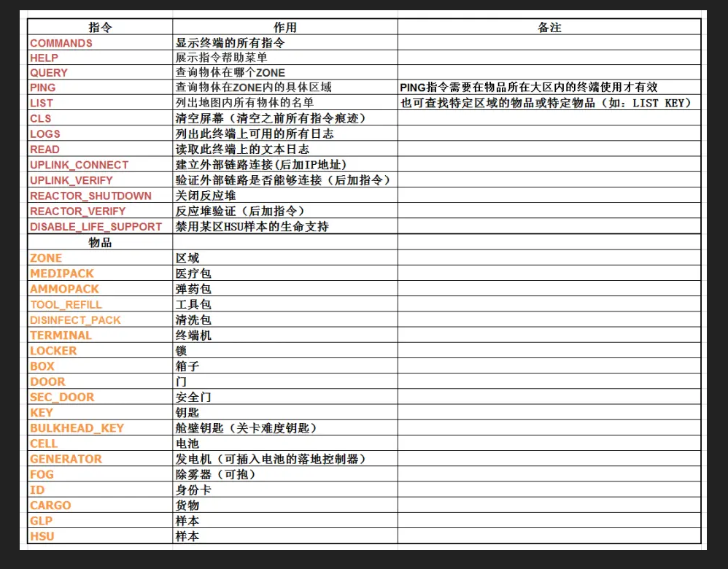Select the COMMANDS cell
Screen dimensions: 728x569
pos(100,43)
